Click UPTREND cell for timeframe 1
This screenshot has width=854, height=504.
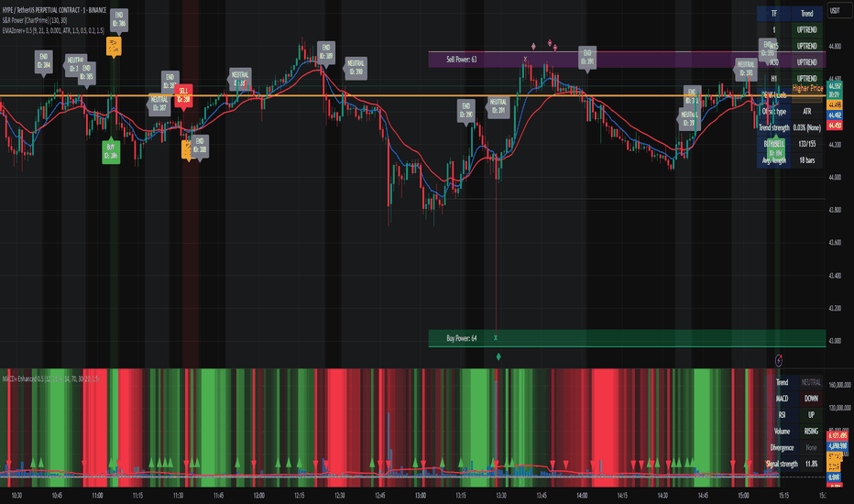click(806, 29)
